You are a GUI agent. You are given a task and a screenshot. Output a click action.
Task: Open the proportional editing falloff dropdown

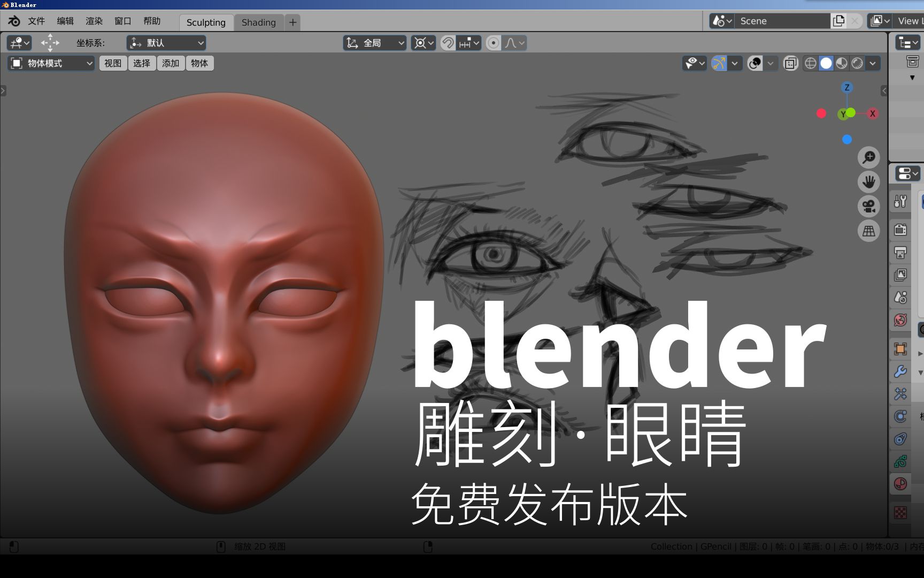[x=514, y=43]
